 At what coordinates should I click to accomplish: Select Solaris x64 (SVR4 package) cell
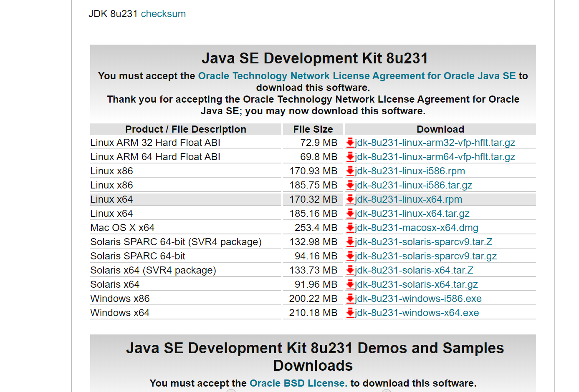[x=186, y=270]
